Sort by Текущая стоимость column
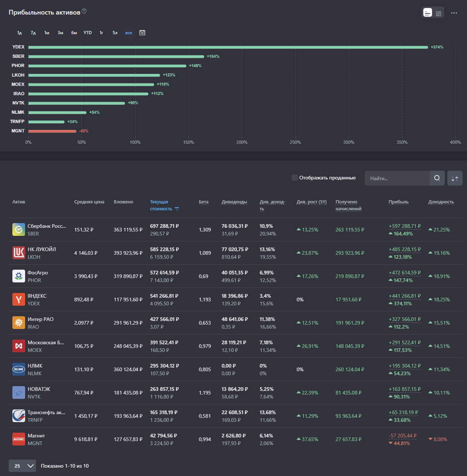The image size is (467, 476). [161, 205]
